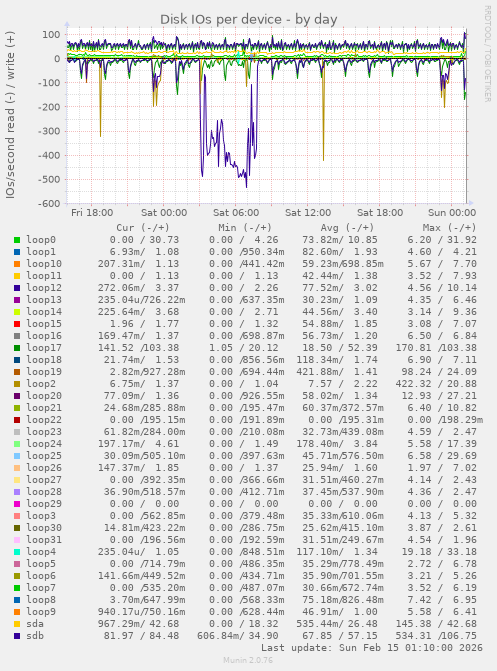Screen dimensions: 497x671
Task: Click the y-axis label 'IOs/second read (-) / write (+)'
Action: click(10, 115)
